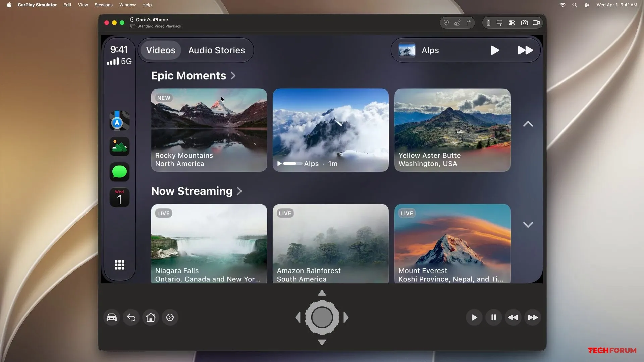
Task: Click the route waypoints toolbar icon
Action: [457, 23]
